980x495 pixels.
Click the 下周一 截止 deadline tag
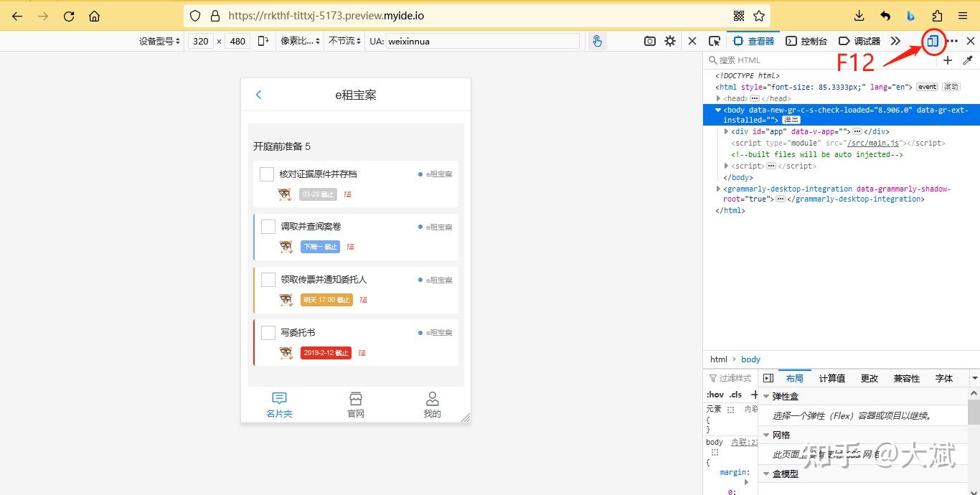pos(320,247)
